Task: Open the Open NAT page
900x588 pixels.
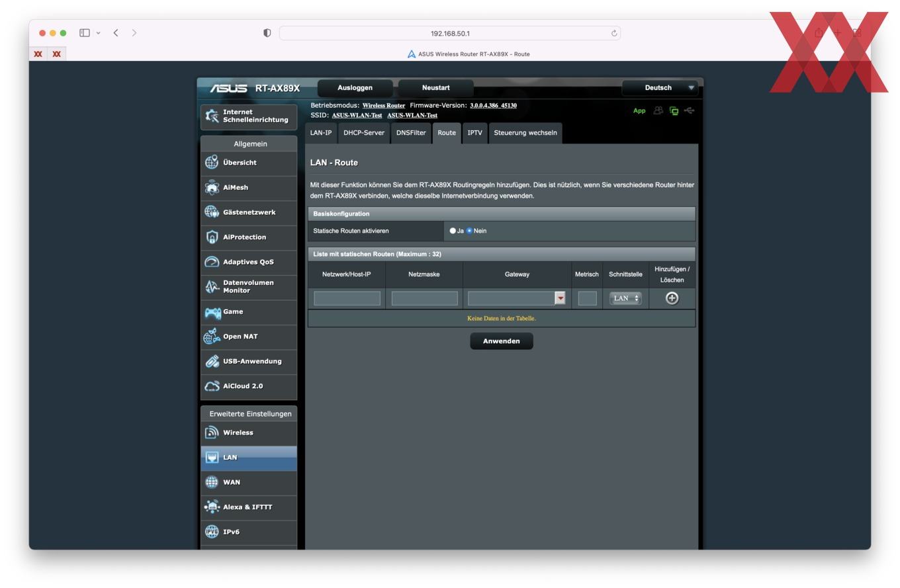Action: [249, 337]
